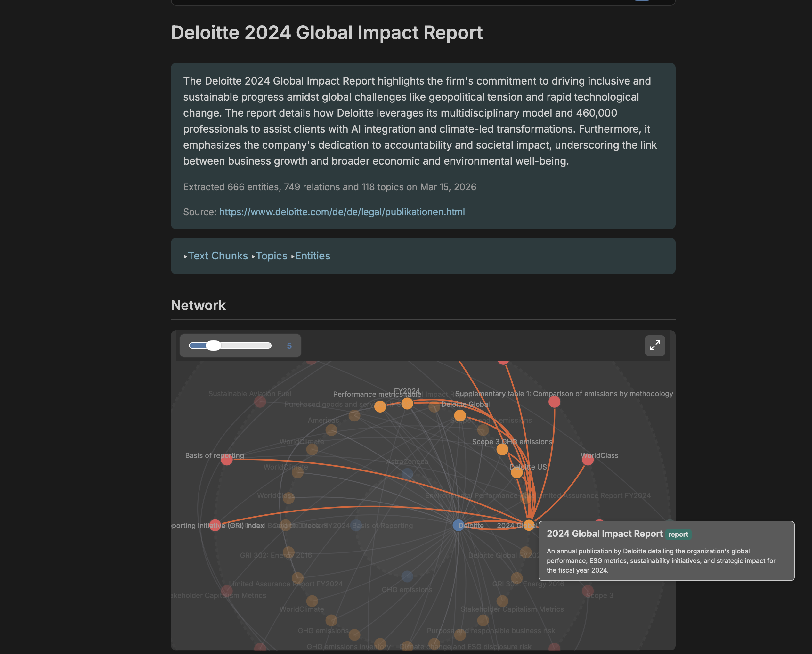The width and height of the screenshot is (812, 654).
Task: Select the GRI index red node
Action: click(215, 525)
